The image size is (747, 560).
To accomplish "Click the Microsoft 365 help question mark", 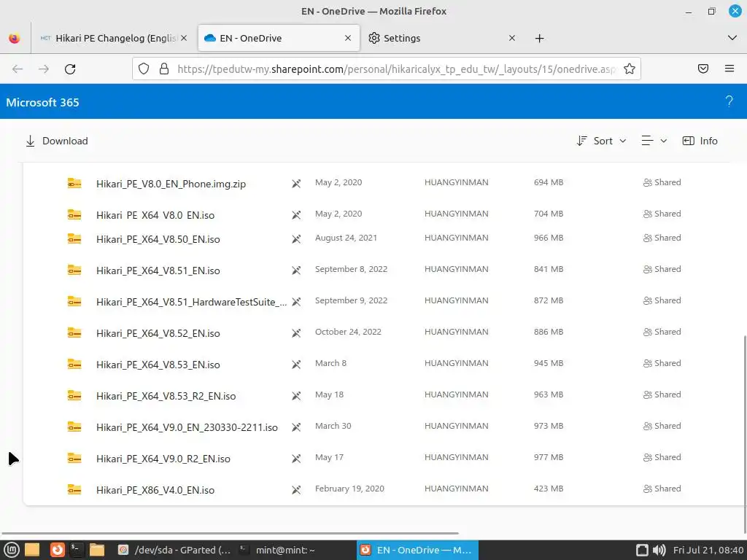I will point(729,101).
